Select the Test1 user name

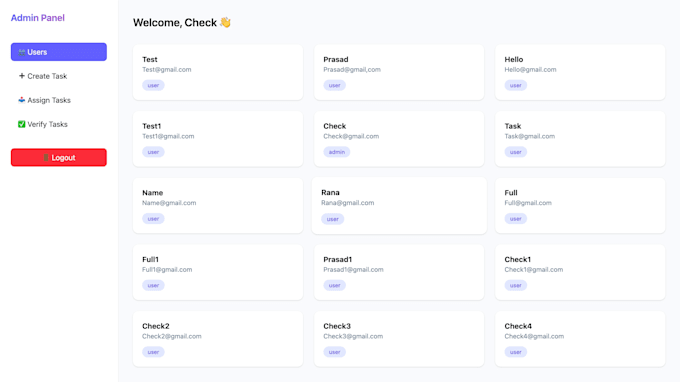click(x=151, y=126)
